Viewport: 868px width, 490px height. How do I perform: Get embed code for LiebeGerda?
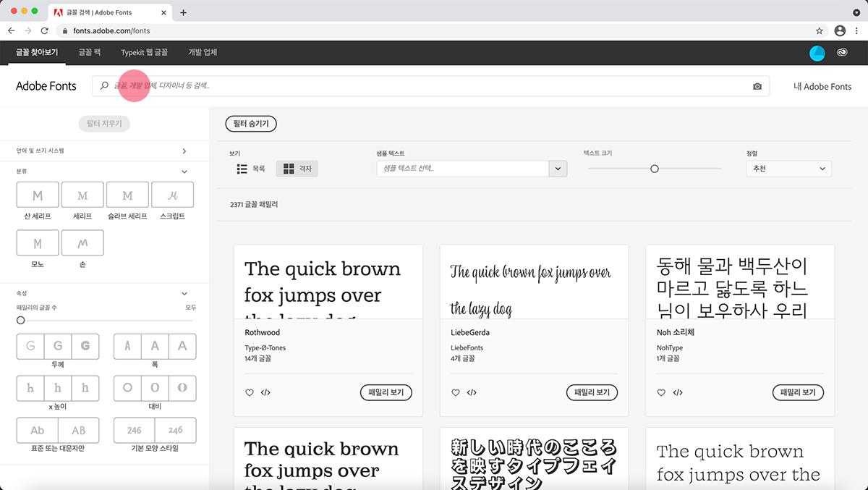[x=472, y=393]
